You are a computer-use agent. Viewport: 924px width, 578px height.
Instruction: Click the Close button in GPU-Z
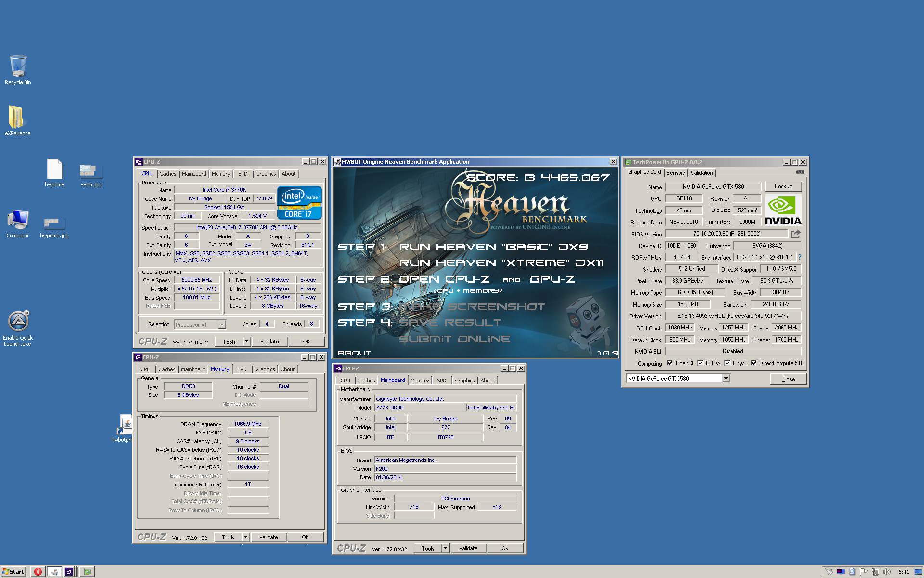[788, 379]
